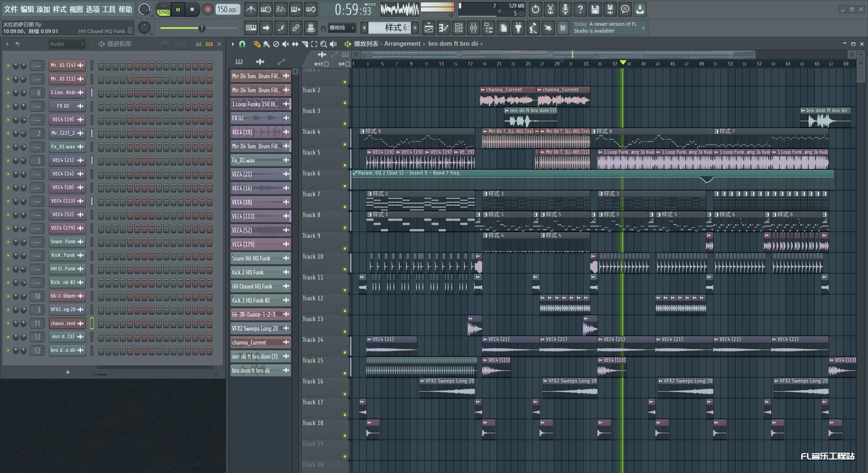
Task: Add new pattern with plus next to 样式 6
Action: [x=415, y=28]
